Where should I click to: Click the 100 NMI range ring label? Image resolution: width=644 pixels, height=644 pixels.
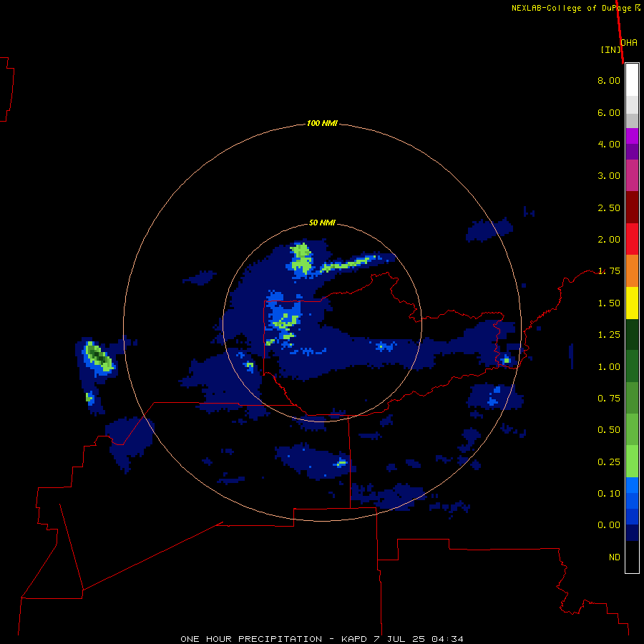click(x=322, y=123)
